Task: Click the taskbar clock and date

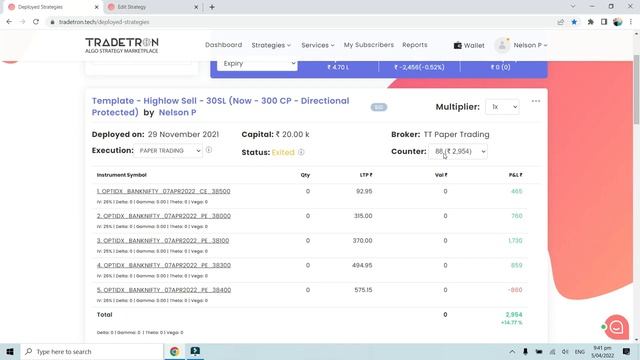Action: [x=602, y=352]
